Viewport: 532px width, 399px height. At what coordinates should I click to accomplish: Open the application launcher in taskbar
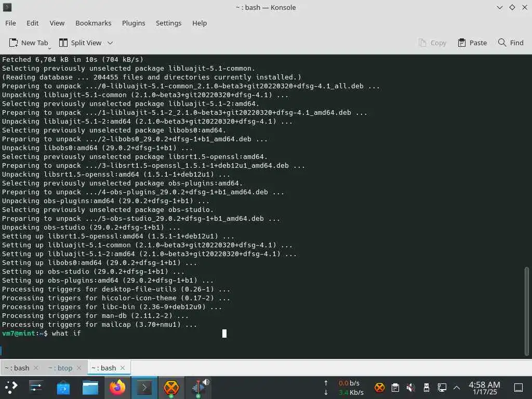click(10, 388)
